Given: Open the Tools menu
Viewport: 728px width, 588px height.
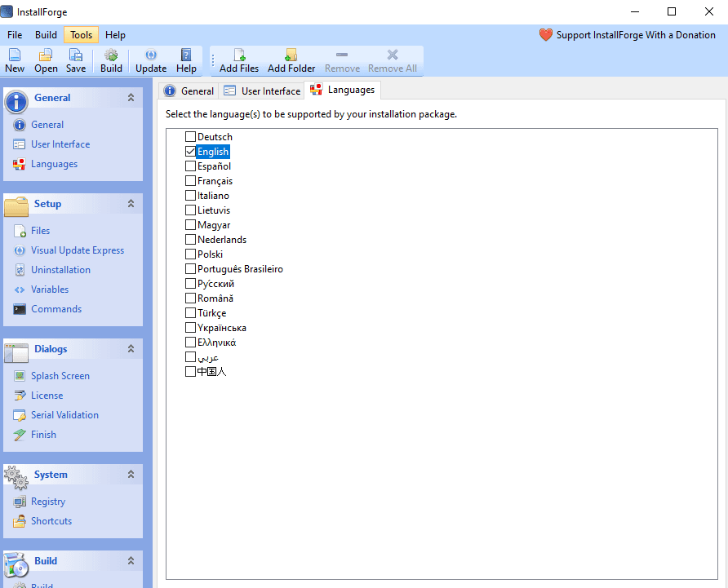Looking at the screenshot, I should [81, 34].
